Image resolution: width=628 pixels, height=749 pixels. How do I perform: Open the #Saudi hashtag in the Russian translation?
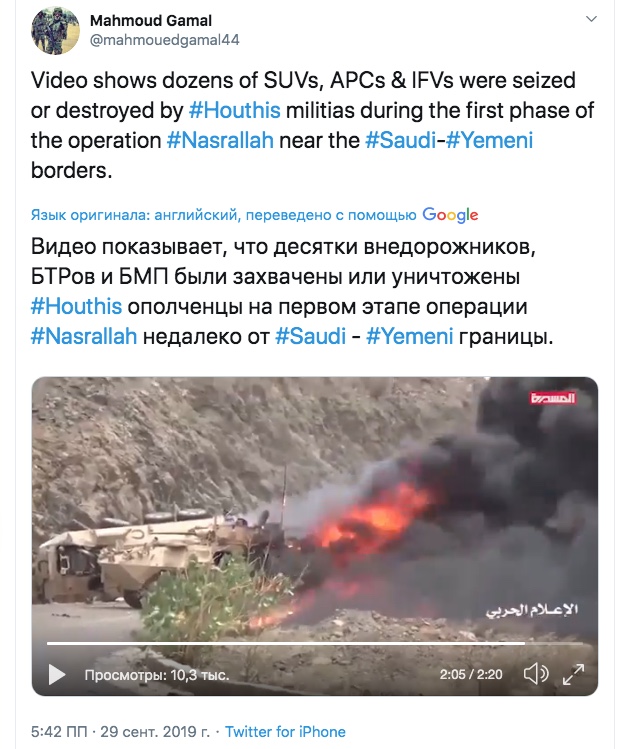tap(311, 337)
